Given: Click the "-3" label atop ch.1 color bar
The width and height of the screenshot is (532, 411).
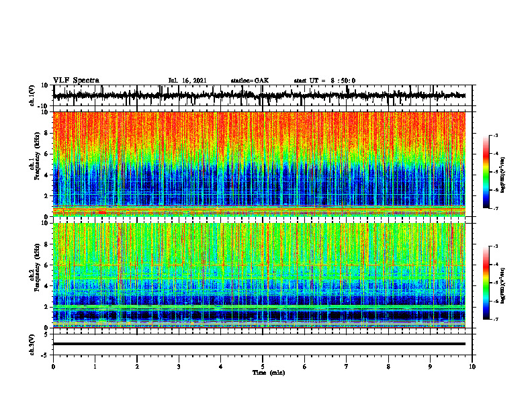Looking at the screenshot, I should (495, 135).
